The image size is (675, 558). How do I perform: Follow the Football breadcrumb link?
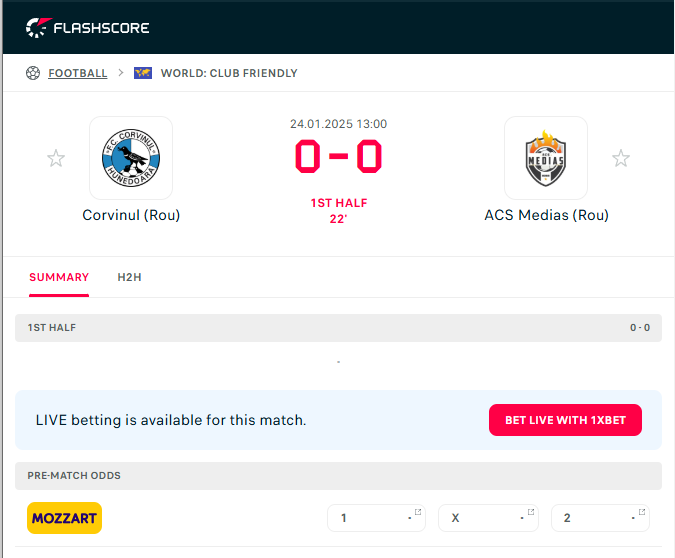click(78, 73)
